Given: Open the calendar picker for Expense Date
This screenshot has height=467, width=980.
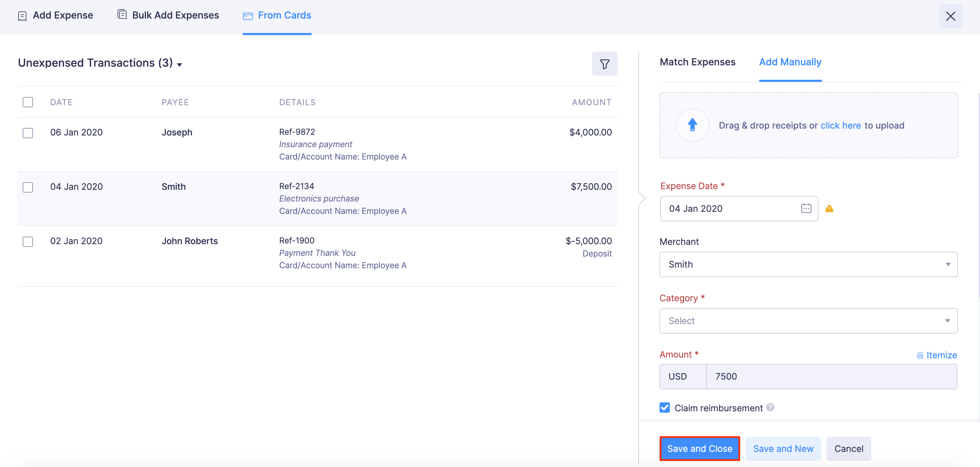Looking at the screenshot, I should [x=806, y=209].
